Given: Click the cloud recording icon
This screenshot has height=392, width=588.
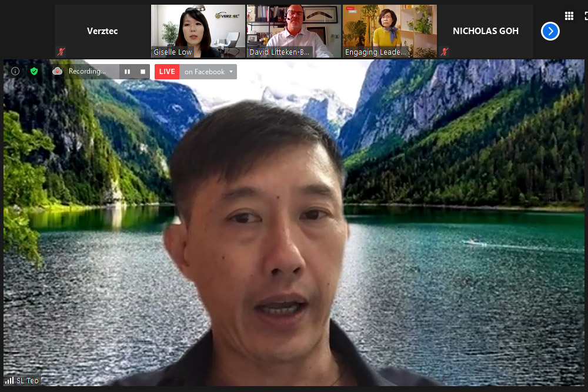Looking at the screenshot, I should [57, 71].
